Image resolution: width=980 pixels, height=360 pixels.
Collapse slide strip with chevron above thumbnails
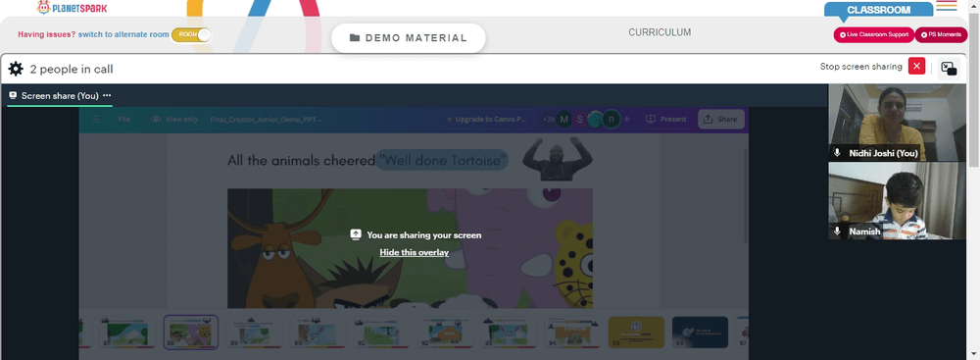click(x=414, y=307)
